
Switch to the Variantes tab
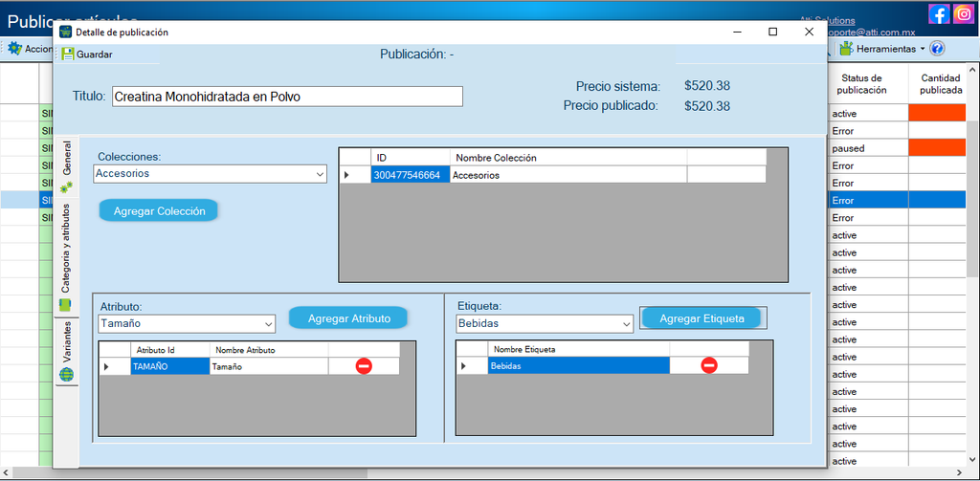pyautogui.click(x=66, y=352)
